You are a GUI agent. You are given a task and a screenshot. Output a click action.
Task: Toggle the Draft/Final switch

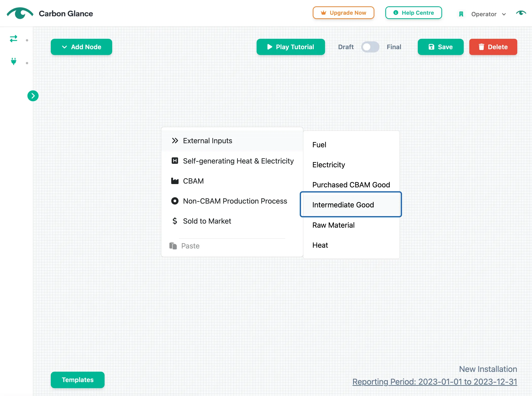(370, 47)
